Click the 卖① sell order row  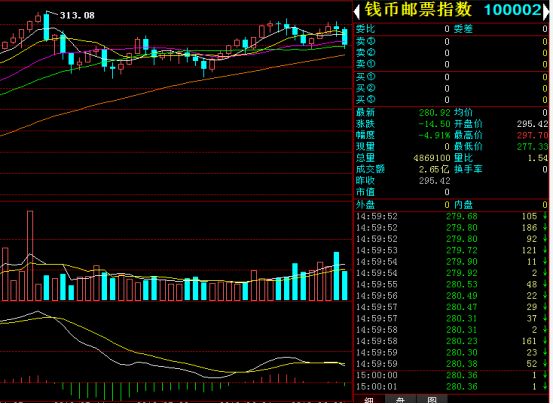(451, 64)
